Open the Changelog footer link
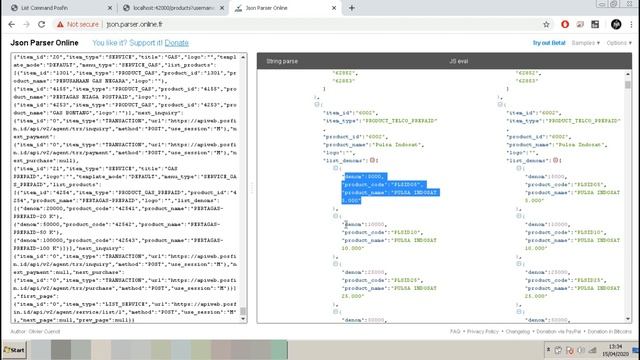Image resolution: width=640 pixels, height=360 pixels. tap(518, 332)
